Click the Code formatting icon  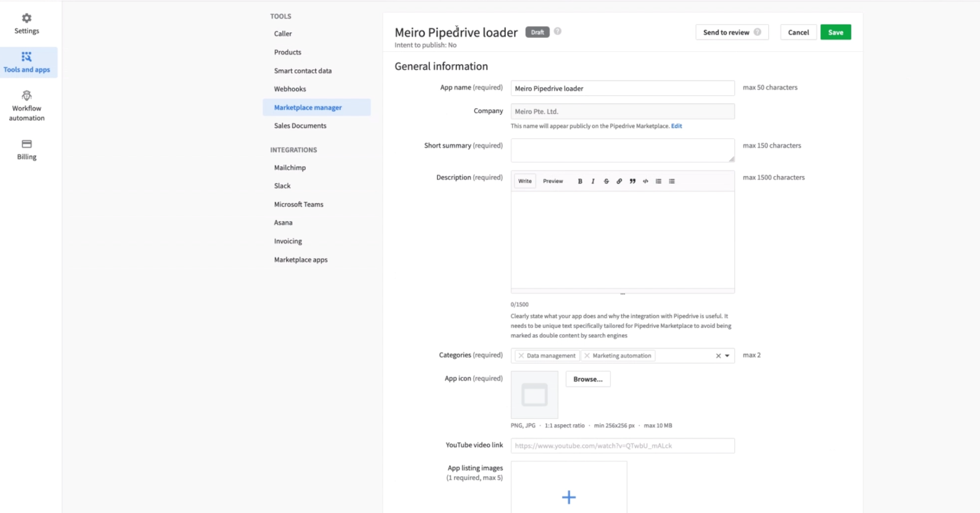[645, 181]
